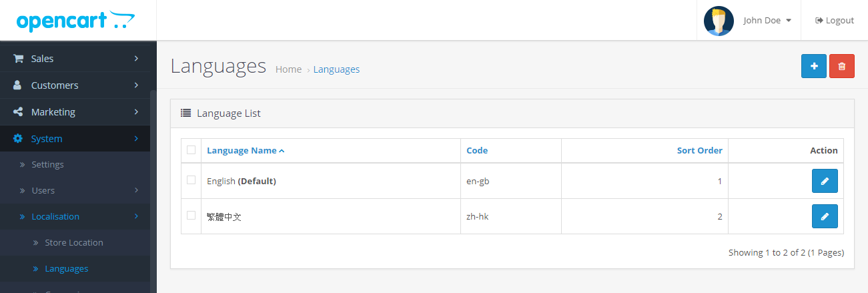
Task: Click the Language List list icon
Action: click(x=186, y=113)
